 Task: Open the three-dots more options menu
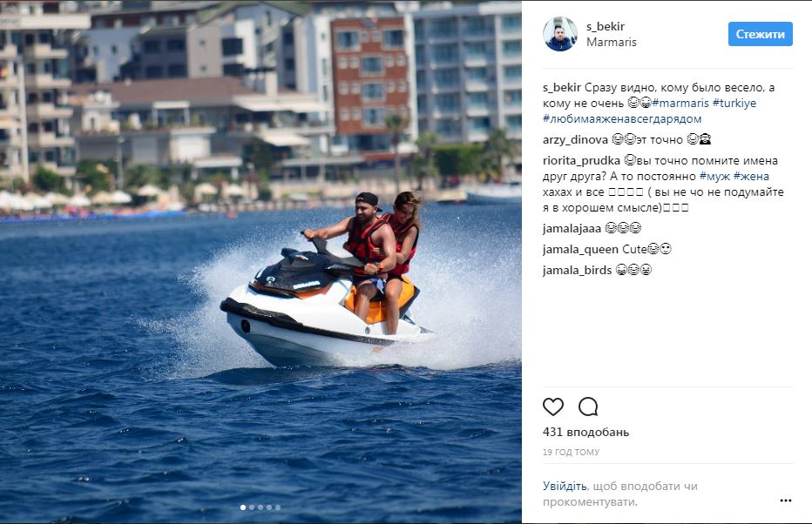(x=786, y=500)
